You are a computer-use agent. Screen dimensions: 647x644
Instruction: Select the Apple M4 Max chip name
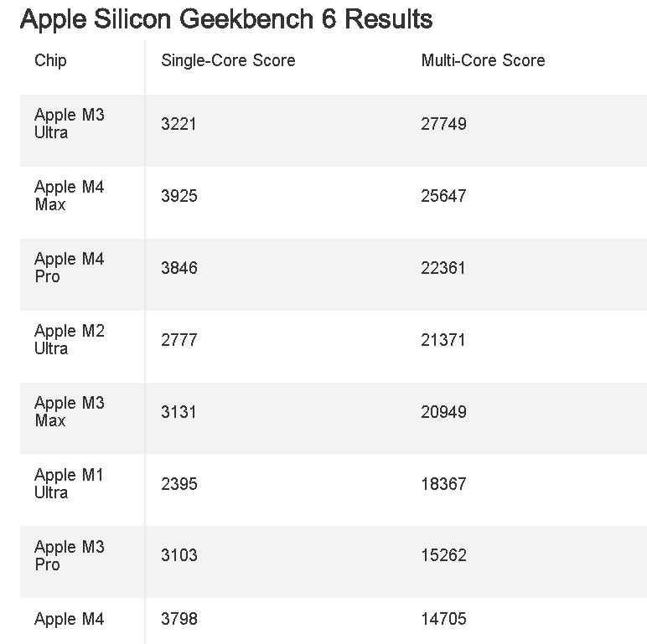coord(70,195)
